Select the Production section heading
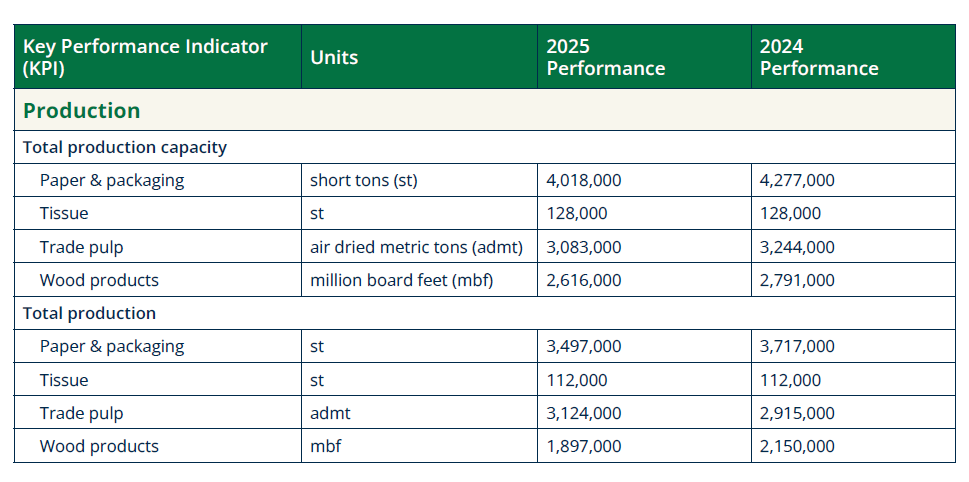 tap(82, 110)
